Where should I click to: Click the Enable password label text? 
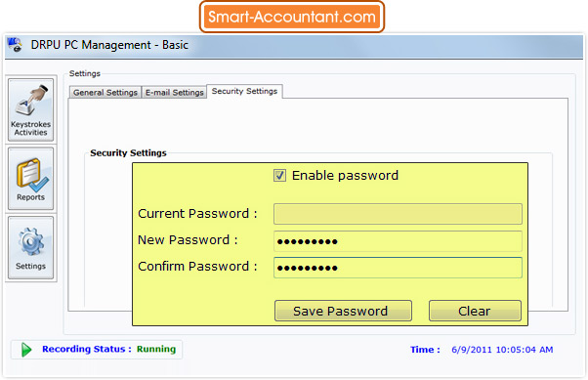pyautogui.click(x=345, y=176)
